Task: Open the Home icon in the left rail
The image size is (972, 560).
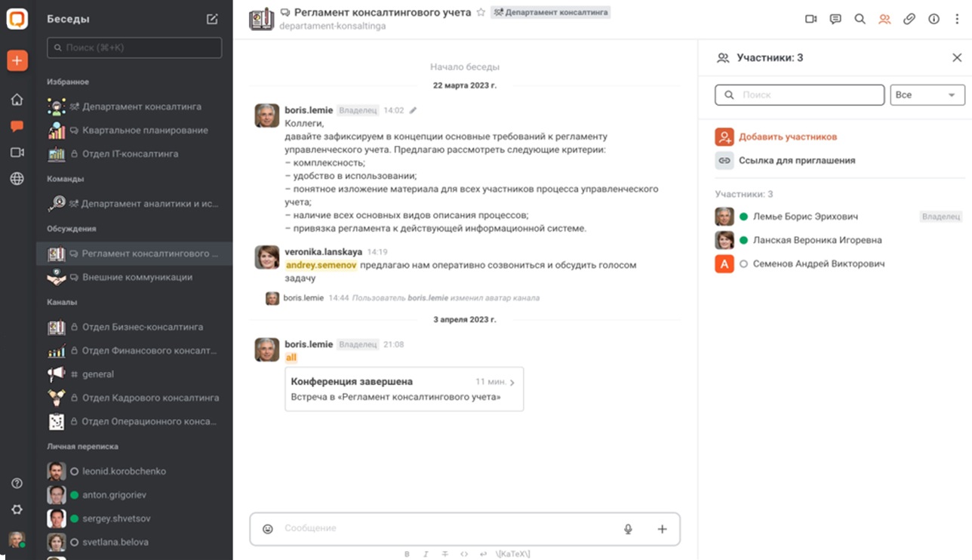Action: pyautogui.click(x=17, y=100)
